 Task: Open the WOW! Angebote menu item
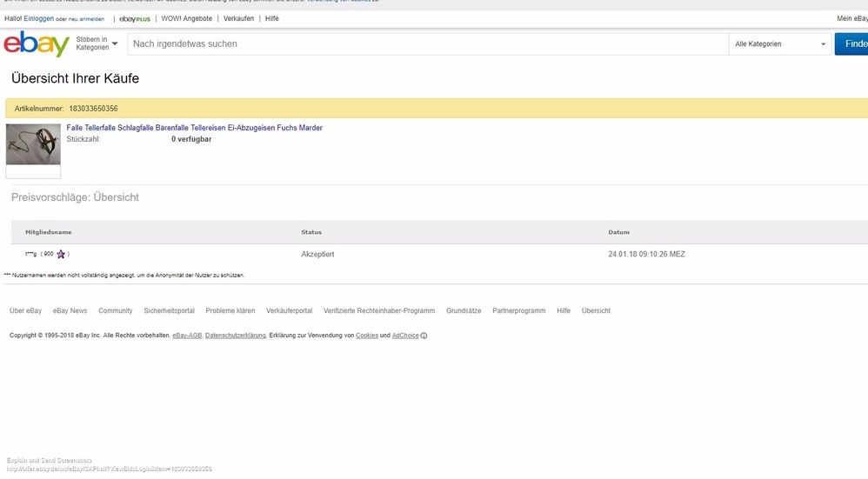[186, 18]
